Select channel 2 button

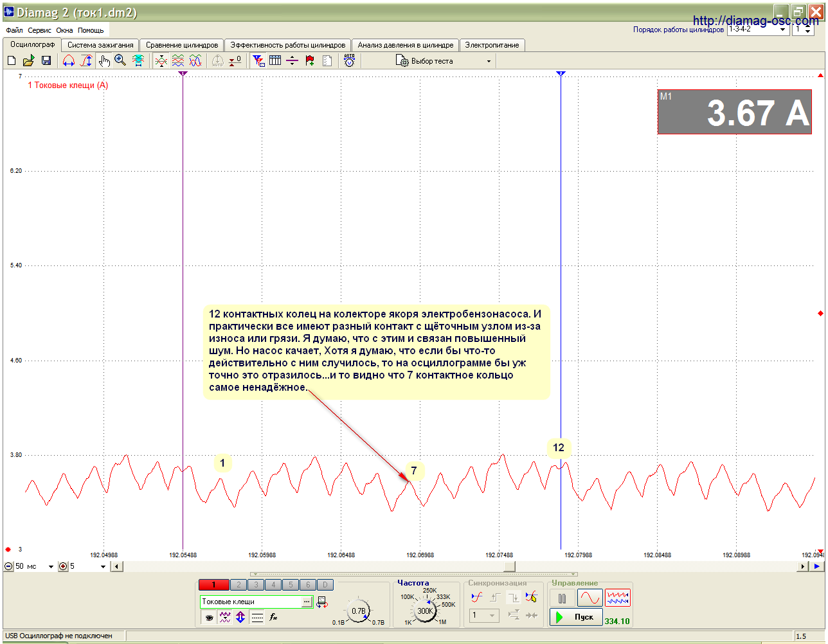(x=239, y=585)
